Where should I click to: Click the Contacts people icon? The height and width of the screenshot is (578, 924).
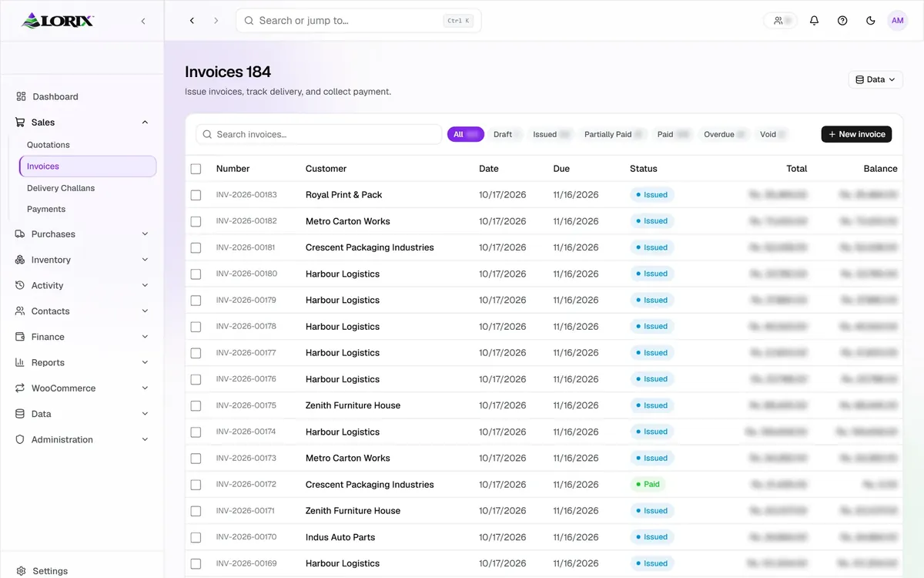[x=20, y=311]
